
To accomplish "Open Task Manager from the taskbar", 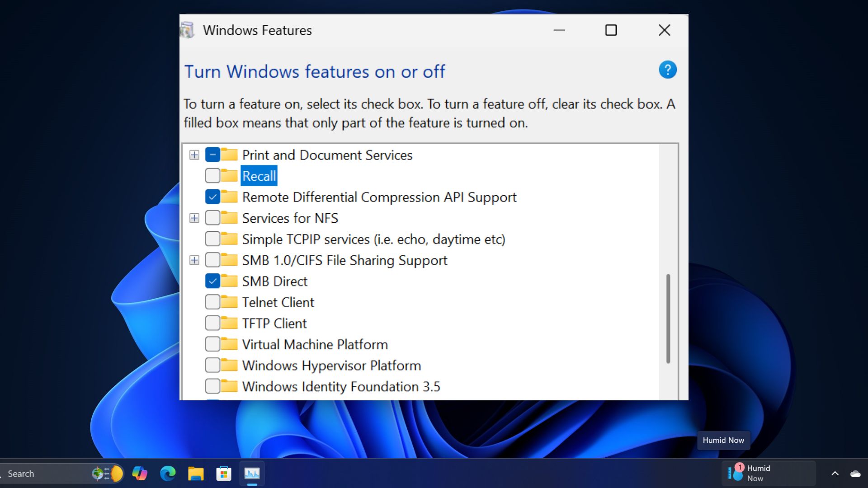I will [252, 474].
